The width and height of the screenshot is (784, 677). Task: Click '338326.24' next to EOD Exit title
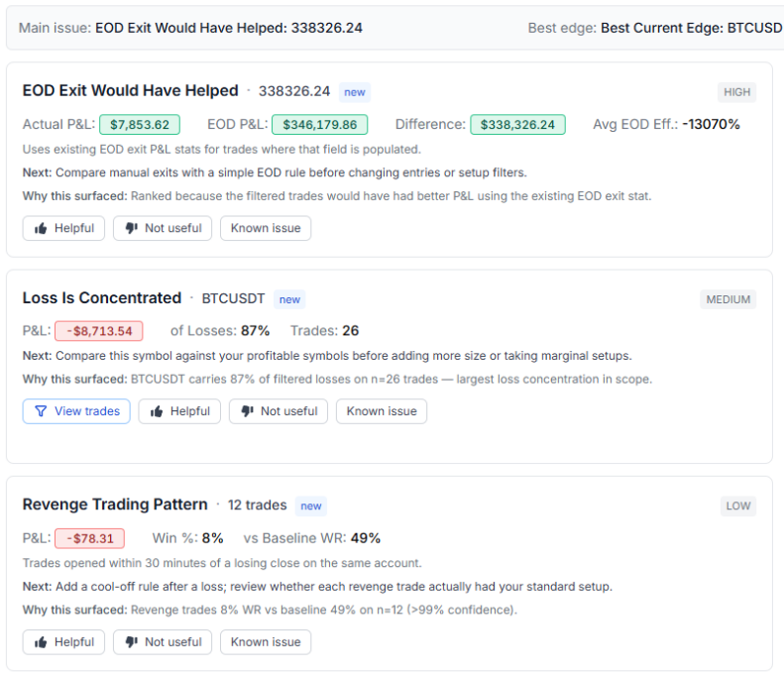(294, 91)
